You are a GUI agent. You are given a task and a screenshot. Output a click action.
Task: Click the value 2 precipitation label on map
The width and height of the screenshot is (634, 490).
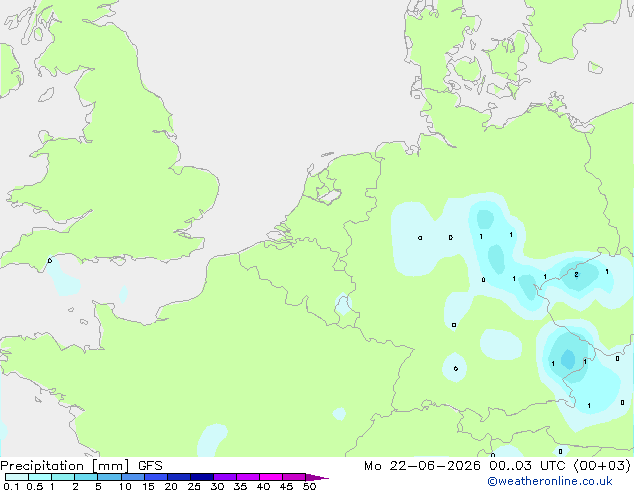click(576, 275)
